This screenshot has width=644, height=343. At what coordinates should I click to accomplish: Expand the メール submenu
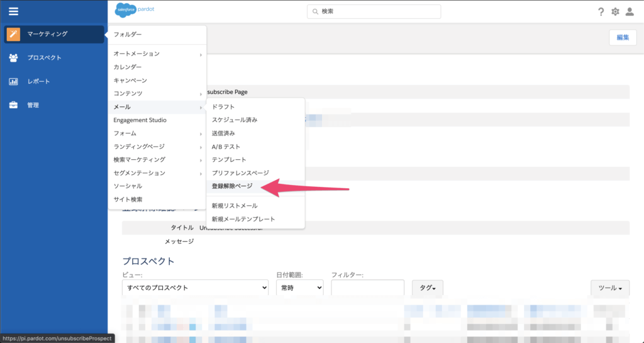point(157,107)
